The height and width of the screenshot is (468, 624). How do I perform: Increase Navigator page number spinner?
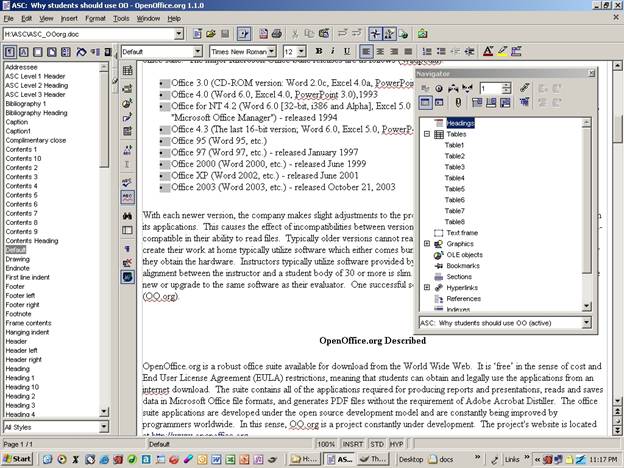pos(506,85)
